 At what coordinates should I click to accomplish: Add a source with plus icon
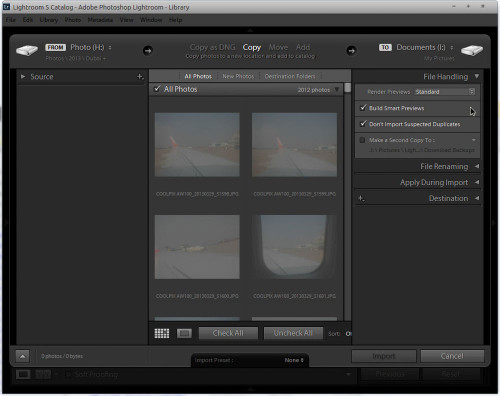click(140, 77)
